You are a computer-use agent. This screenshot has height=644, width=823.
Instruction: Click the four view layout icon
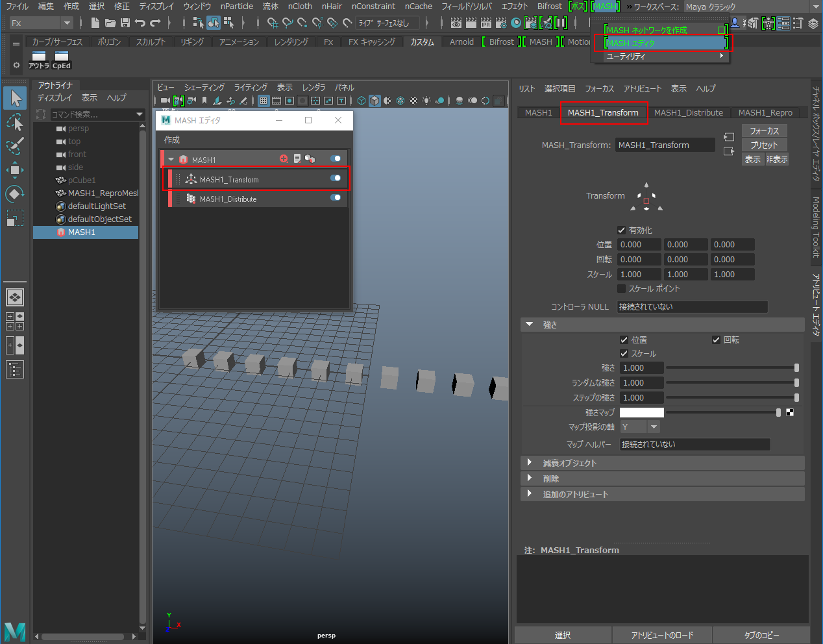coord(15,321)
